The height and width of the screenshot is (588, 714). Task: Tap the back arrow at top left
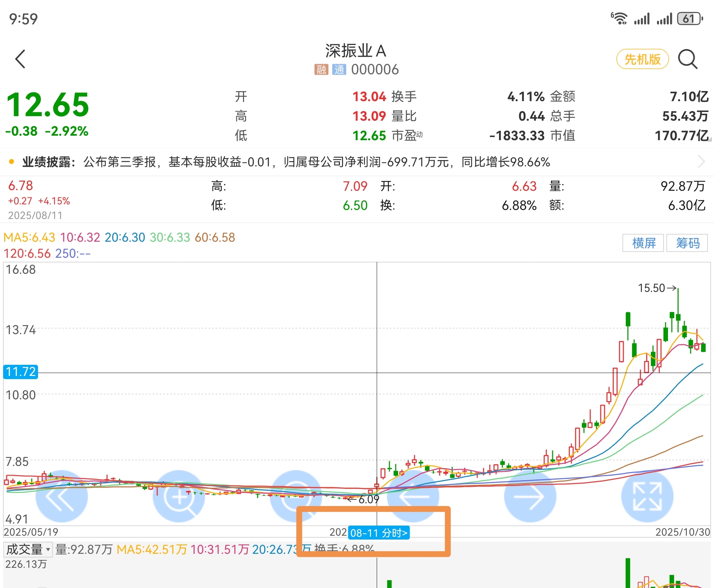21,59
